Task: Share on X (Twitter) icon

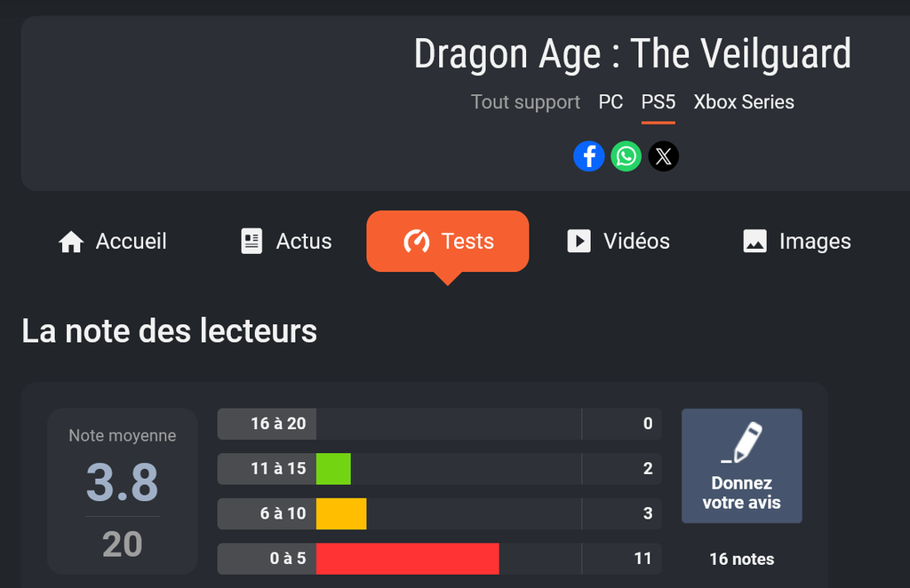Action: (x=663, y=157)
